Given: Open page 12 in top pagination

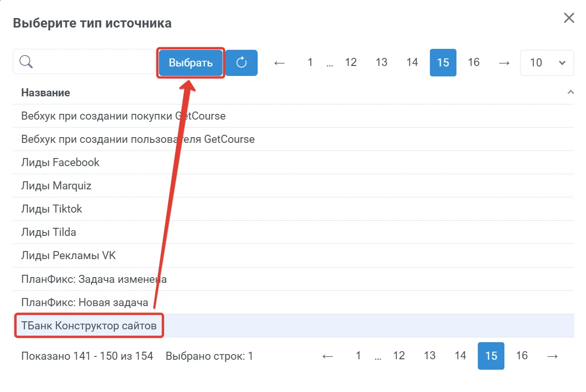Looking at the screenshot, I should pos(351,62).
